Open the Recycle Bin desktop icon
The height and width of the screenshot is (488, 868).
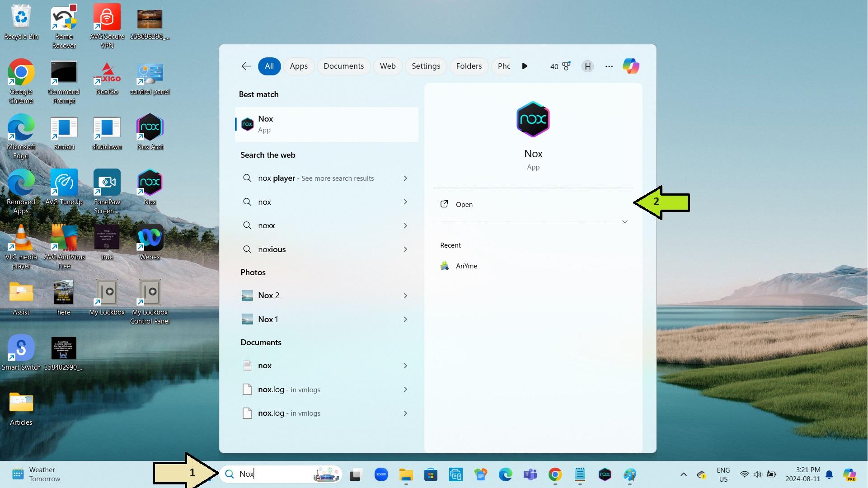coord(21,22)
